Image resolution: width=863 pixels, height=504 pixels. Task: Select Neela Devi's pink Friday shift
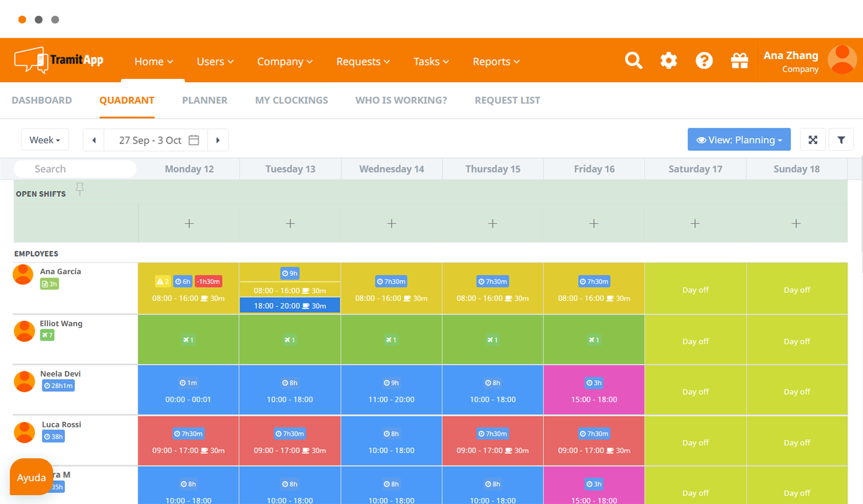594,390
